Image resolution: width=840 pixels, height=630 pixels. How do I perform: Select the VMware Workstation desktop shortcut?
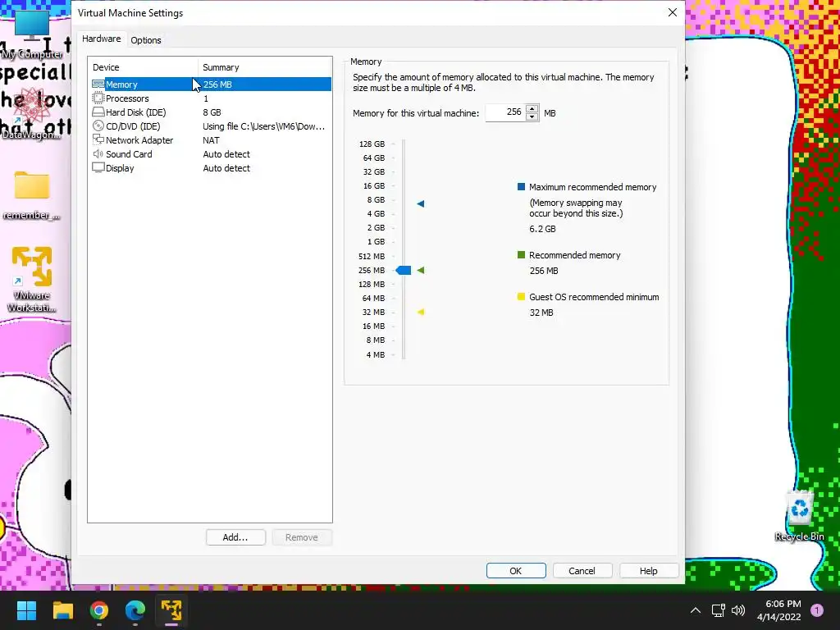pos(32,280)
